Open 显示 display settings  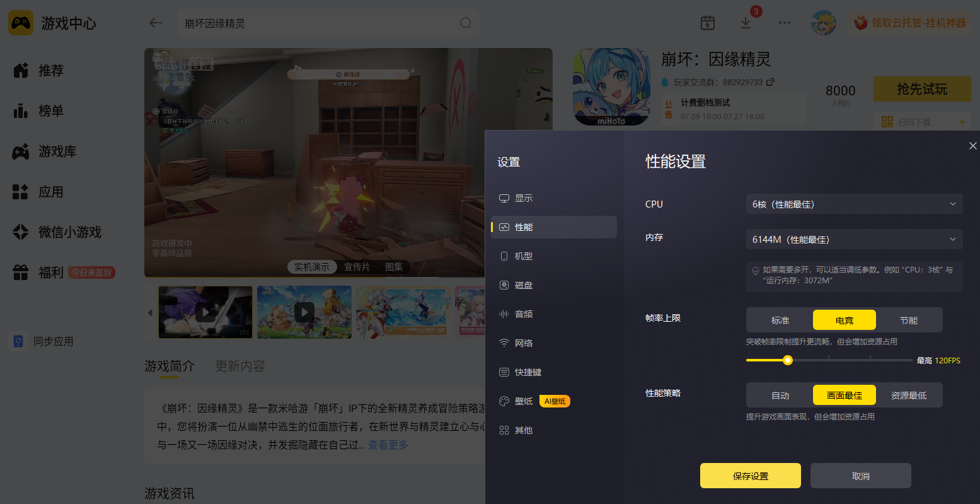click(x=554, y=198)
